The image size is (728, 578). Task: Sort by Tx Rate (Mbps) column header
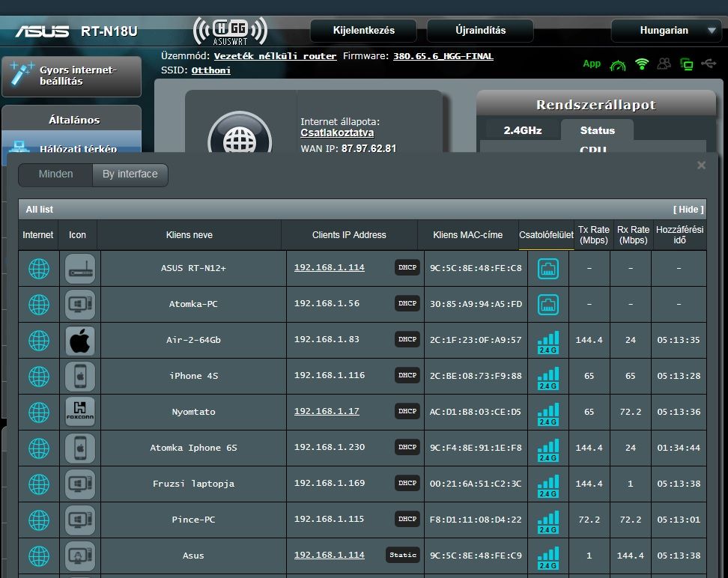[593, 235]
